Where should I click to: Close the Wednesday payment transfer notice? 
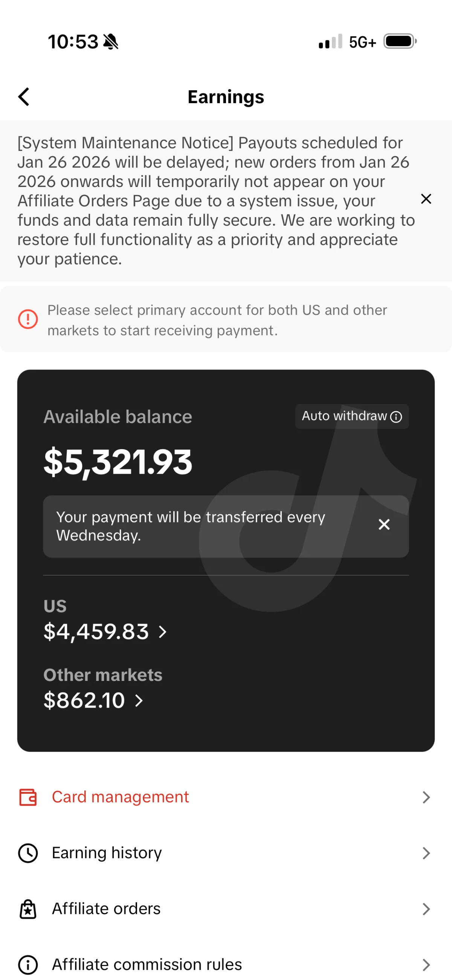384,525
